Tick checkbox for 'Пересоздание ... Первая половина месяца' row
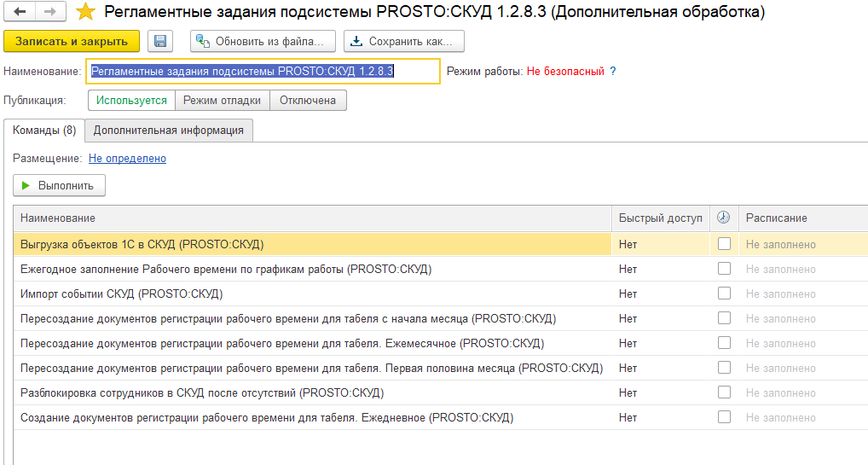This screenshot has width=868, height=465. pos(724,368)
